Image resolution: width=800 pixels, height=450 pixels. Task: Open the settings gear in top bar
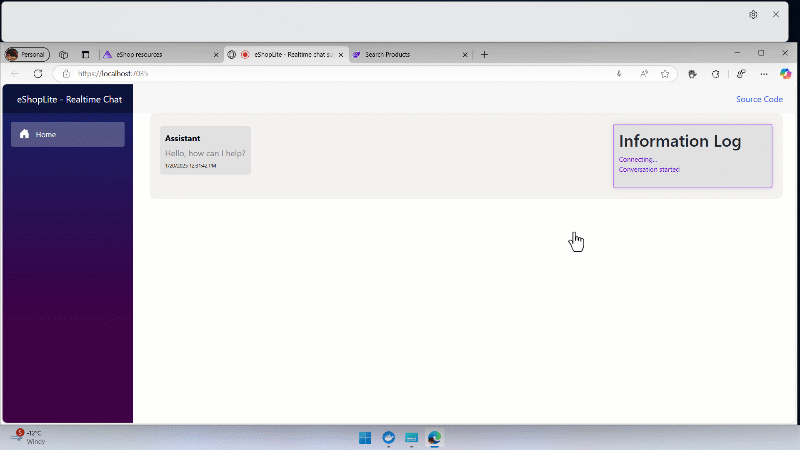tap(753, 15)
